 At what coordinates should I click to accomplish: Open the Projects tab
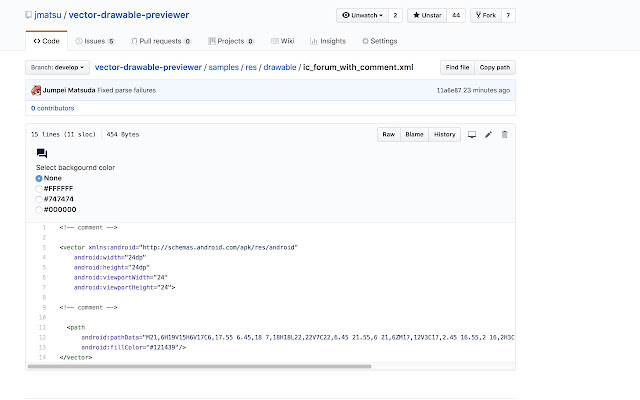click(x=231, y=41)
